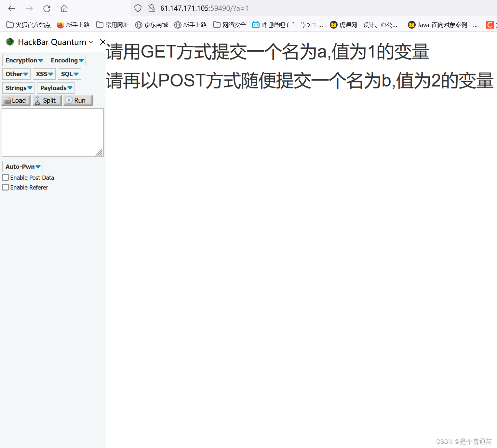Click the Run button
The height and width of the screenshot is (448, 497).
point(78,100)
